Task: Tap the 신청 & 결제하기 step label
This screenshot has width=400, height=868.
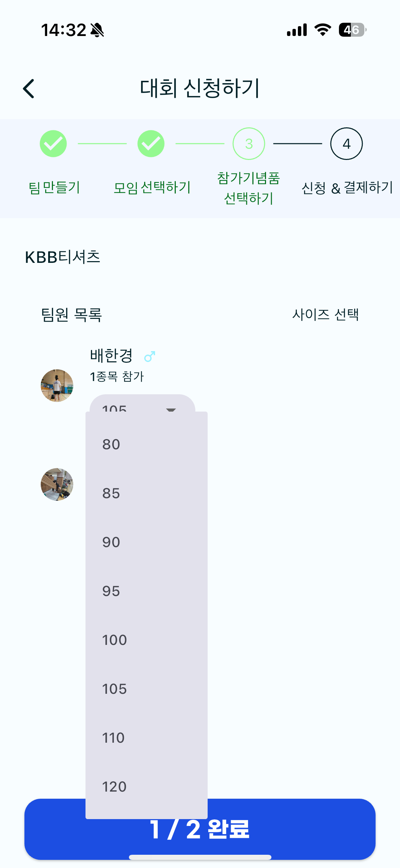Action: tap(347, 187)
